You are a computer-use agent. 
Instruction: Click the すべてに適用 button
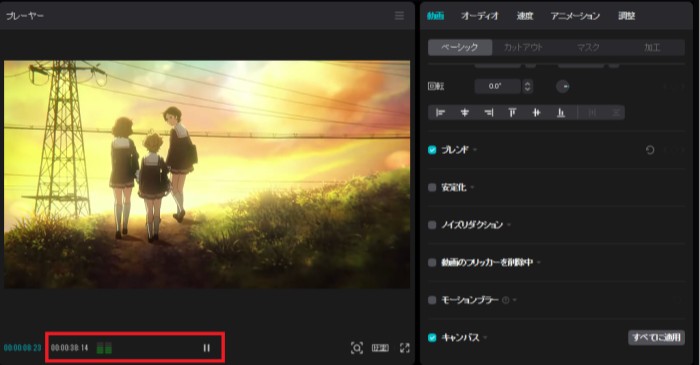[656, 337]
